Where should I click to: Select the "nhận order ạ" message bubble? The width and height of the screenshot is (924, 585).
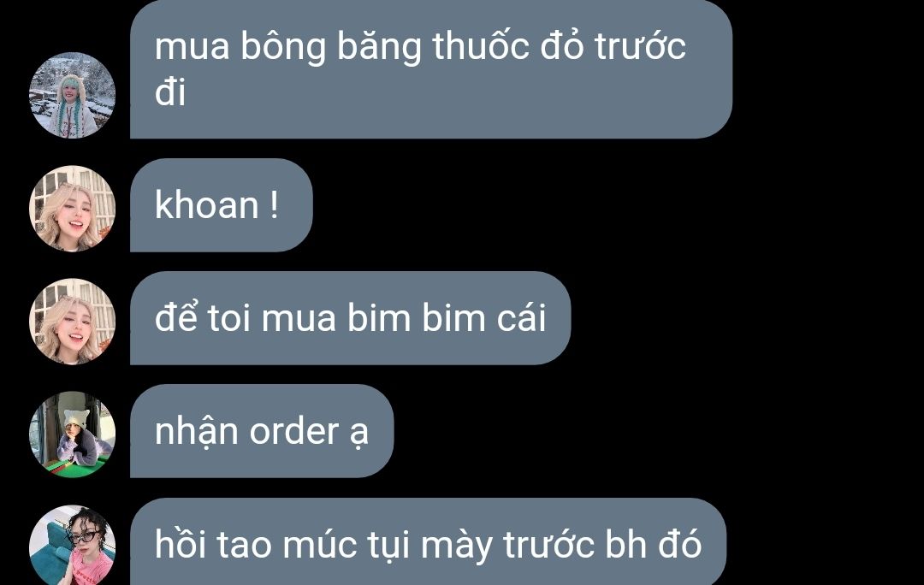tap(262, 431)
